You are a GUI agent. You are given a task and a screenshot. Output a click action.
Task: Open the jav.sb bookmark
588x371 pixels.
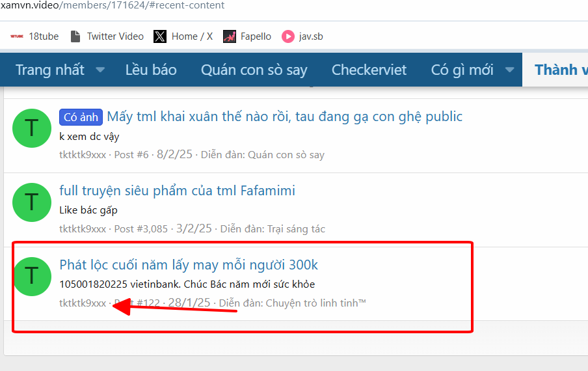click(x=302, y=36)
